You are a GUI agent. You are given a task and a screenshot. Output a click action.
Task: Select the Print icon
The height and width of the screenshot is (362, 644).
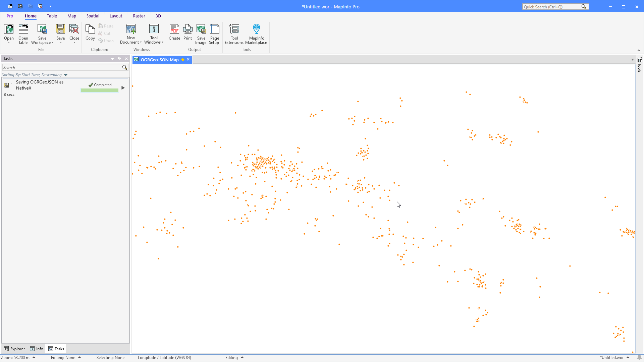pyautogui.click(x=187, y=34)
